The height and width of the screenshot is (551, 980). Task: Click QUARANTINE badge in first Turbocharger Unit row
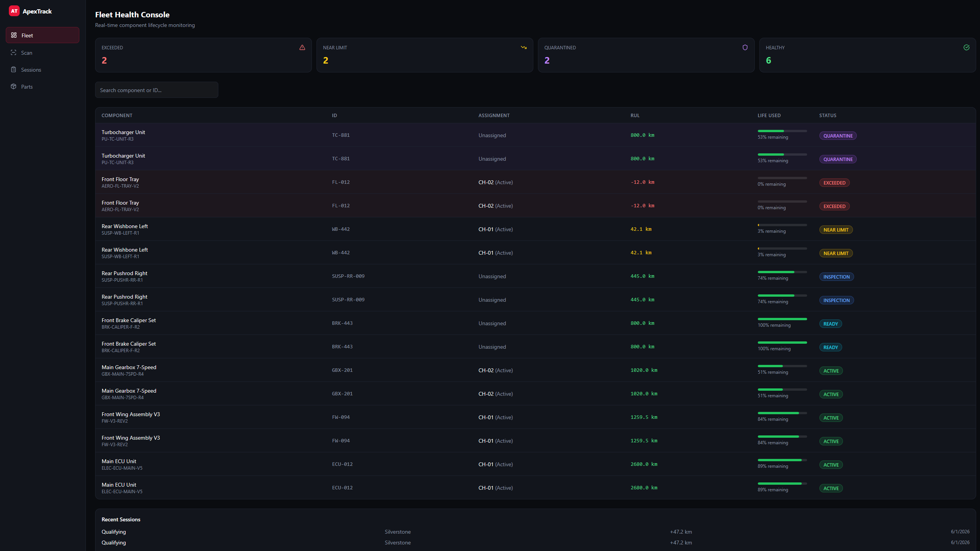tap(838, 136)
